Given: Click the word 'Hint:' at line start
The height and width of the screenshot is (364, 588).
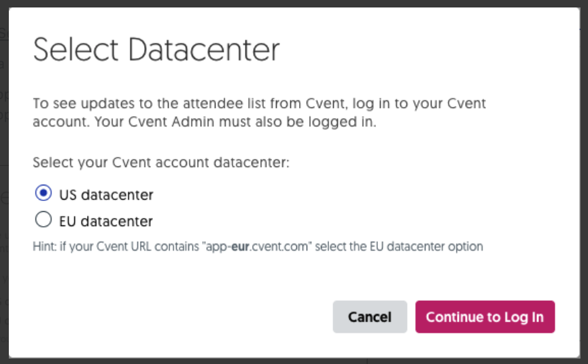Looking at the screenshot, I should (45, 247).
